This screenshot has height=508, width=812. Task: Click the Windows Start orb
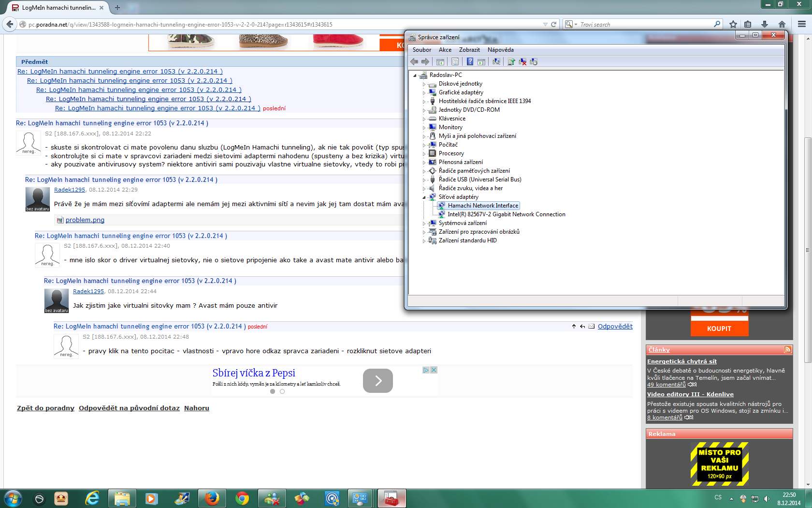click(13, 498)
